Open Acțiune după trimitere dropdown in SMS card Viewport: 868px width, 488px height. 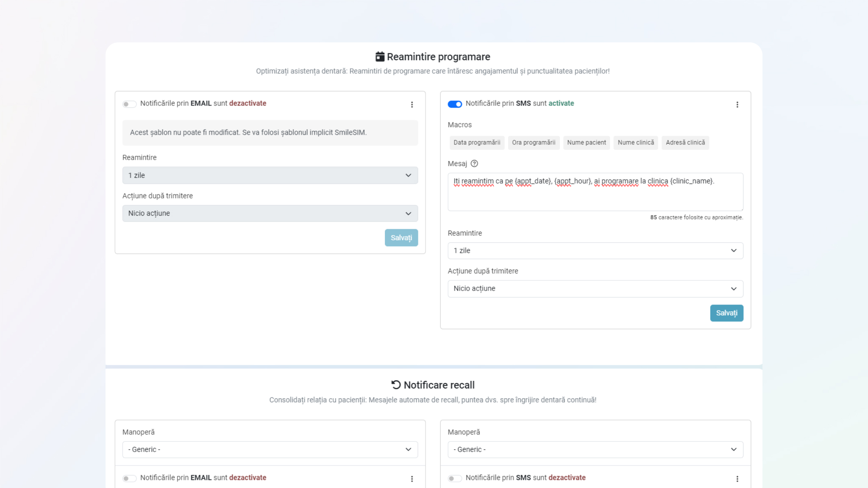click(x=595, y=288)
